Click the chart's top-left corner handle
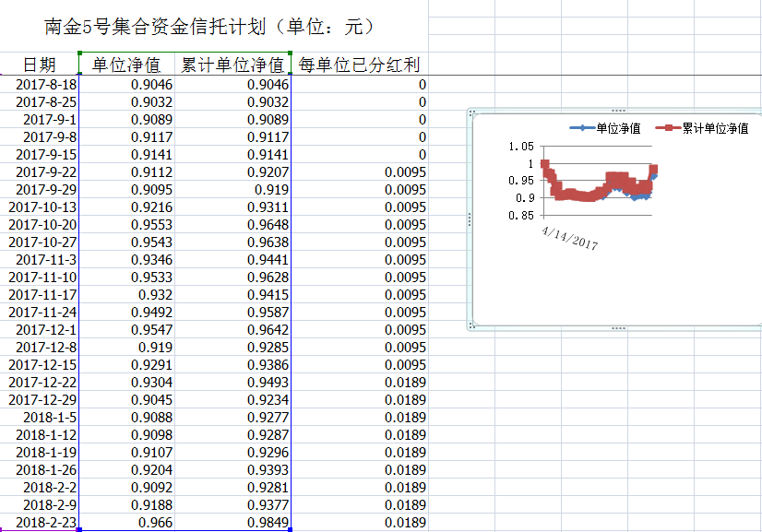762x532 pixels. [x=472, y=112]
